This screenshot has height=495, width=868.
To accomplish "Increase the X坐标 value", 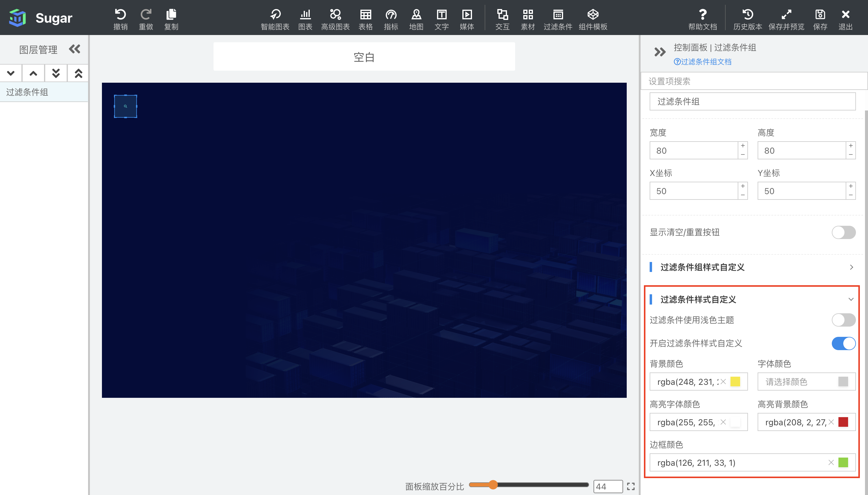I will point(743,186).
